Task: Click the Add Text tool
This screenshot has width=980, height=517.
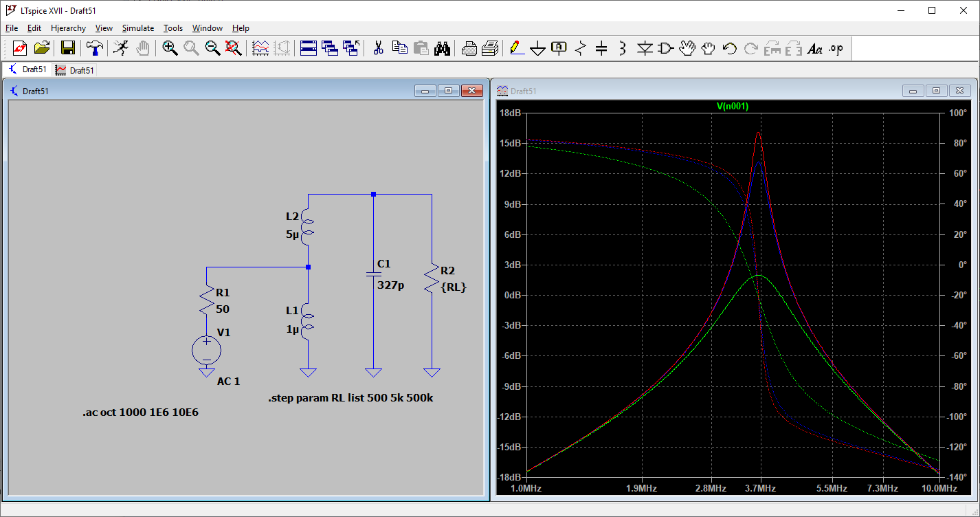Action: click(814, 48)
